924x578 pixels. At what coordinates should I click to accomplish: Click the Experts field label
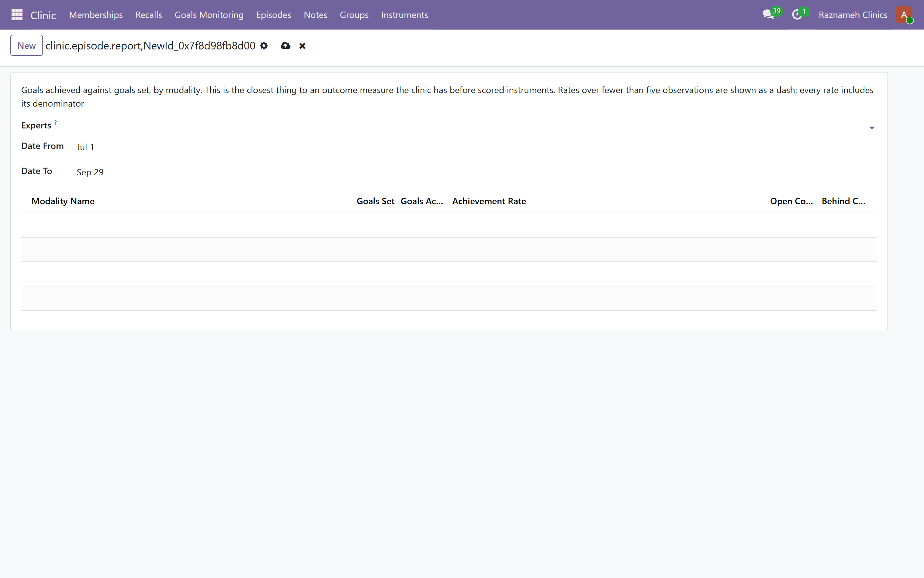pos(36,125)
